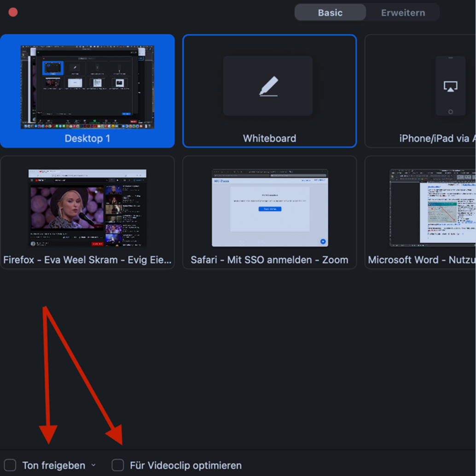
Task: Click the blue button inside Safari preview
Action: pos(269,209)
